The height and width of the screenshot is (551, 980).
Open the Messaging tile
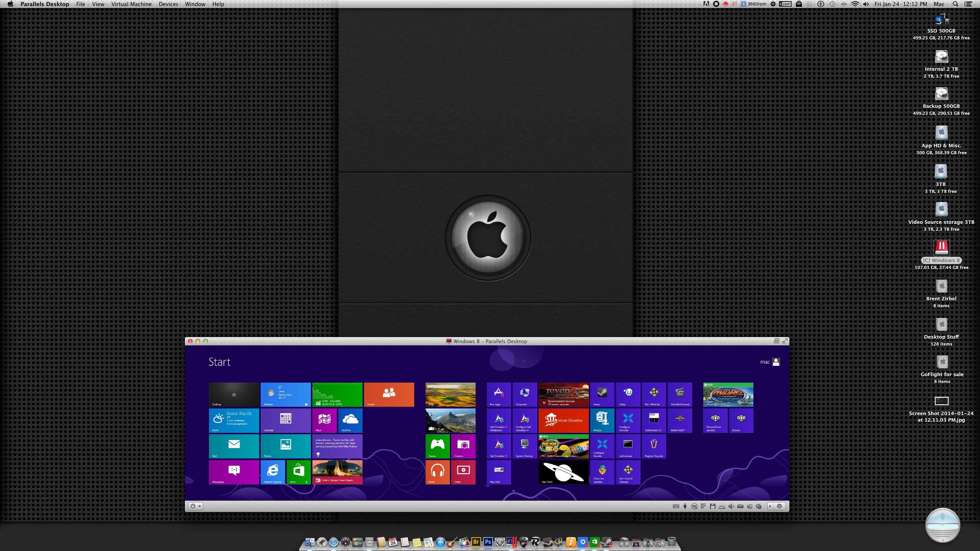[x=234, y=472]
